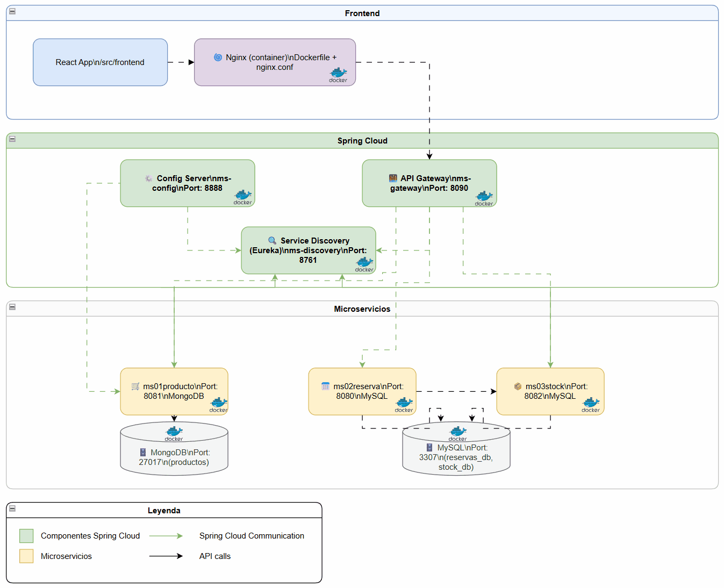Screen dimensions: 724x588
Task: Collapse the Frontend container
Action: pos(12,11)
